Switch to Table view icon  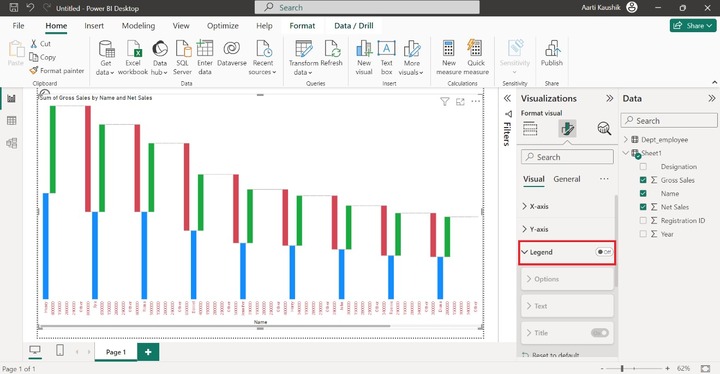pos(11,121)
